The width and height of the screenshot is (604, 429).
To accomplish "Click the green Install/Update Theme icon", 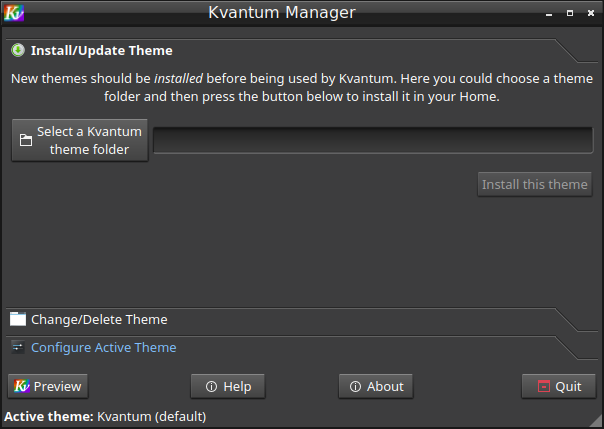I will 18,50.
